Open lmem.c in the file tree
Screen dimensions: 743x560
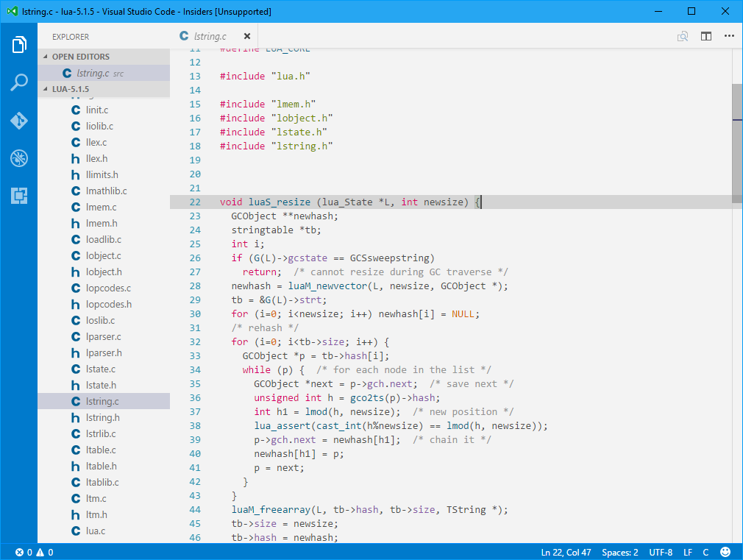click(104, 208)
